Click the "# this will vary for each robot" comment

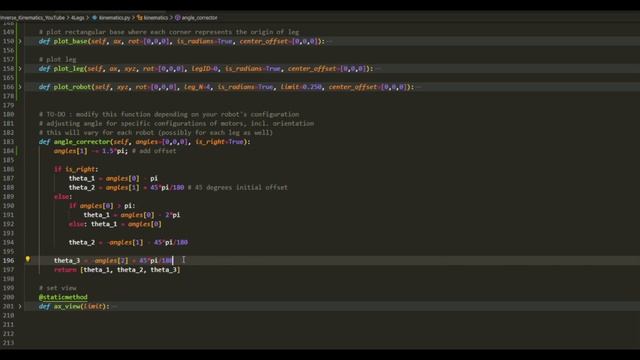(156, 133)
